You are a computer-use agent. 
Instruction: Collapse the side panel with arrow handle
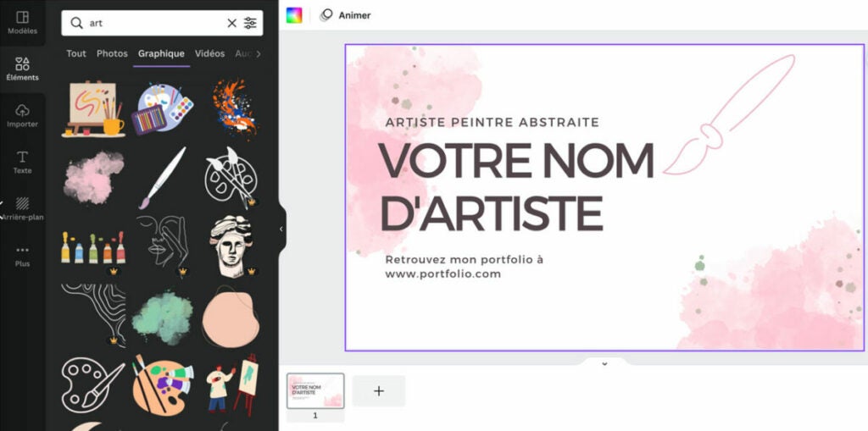click(281, 229)
